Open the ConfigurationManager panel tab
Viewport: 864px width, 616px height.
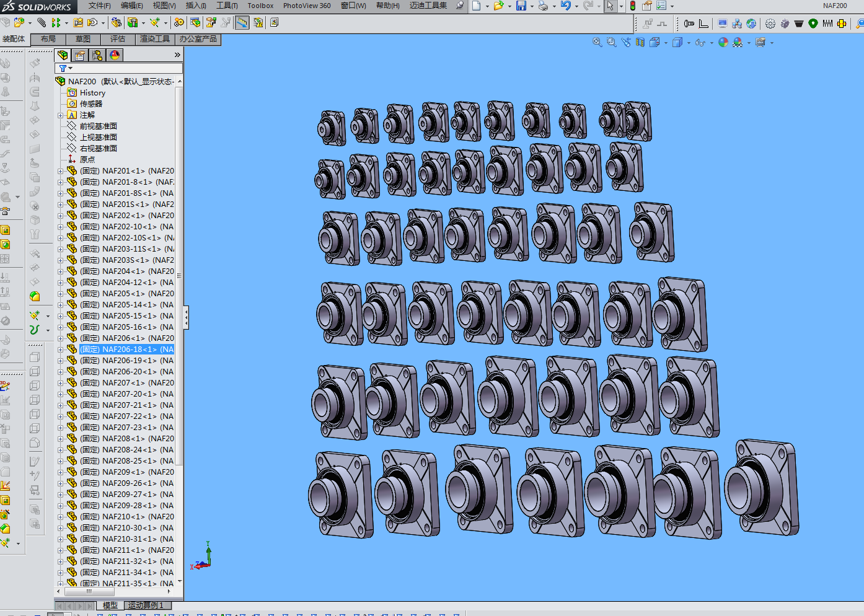pos(97,55)
